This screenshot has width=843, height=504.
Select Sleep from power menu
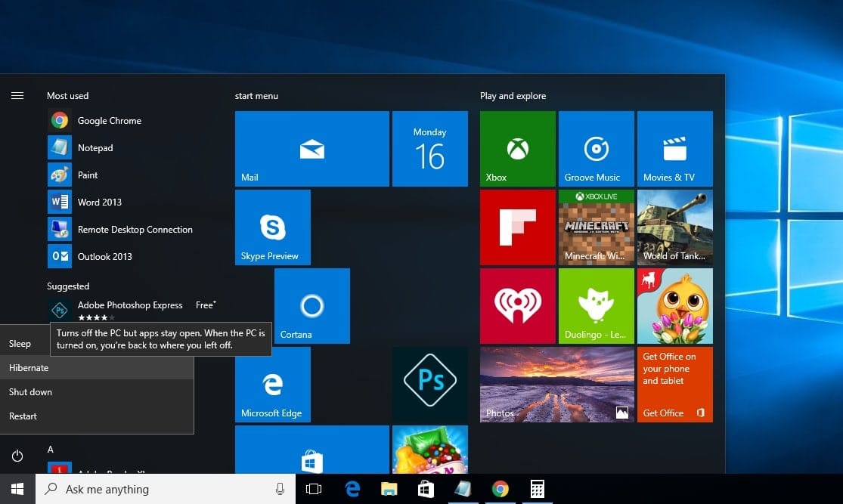click(x=20, y=343)
